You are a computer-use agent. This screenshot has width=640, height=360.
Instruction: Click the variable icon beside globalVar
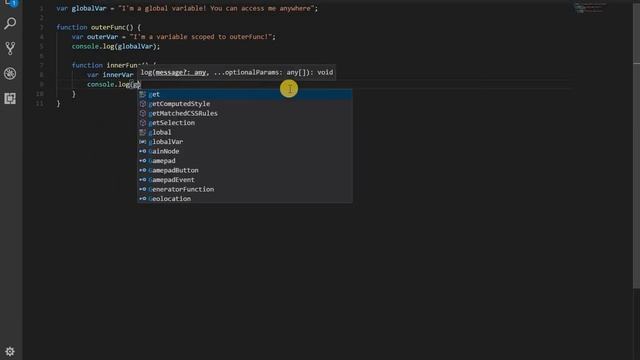coord(142,142)
